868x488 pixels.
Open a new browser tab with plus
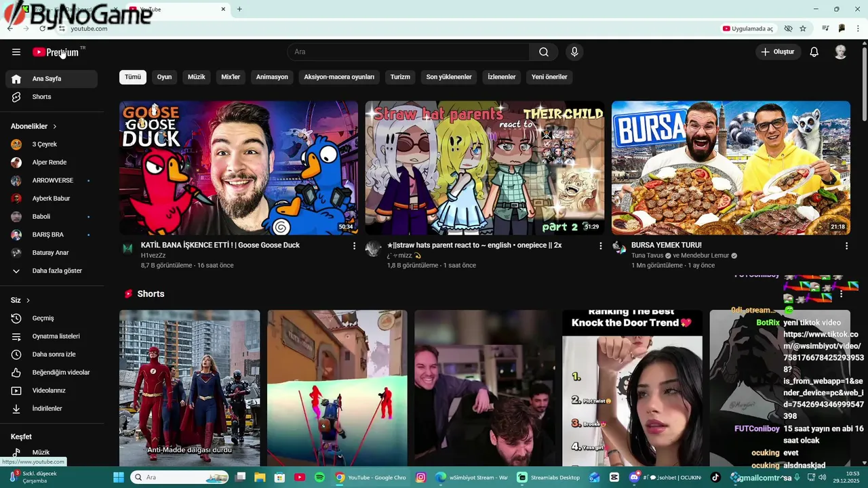pyautogui.click(x=239, y=9)
